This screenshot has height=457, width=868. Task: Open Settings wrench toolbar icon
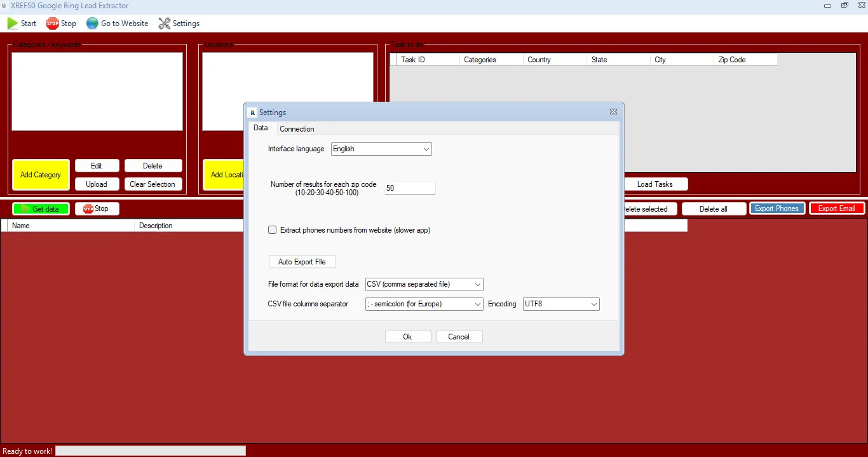click(164, 24)
